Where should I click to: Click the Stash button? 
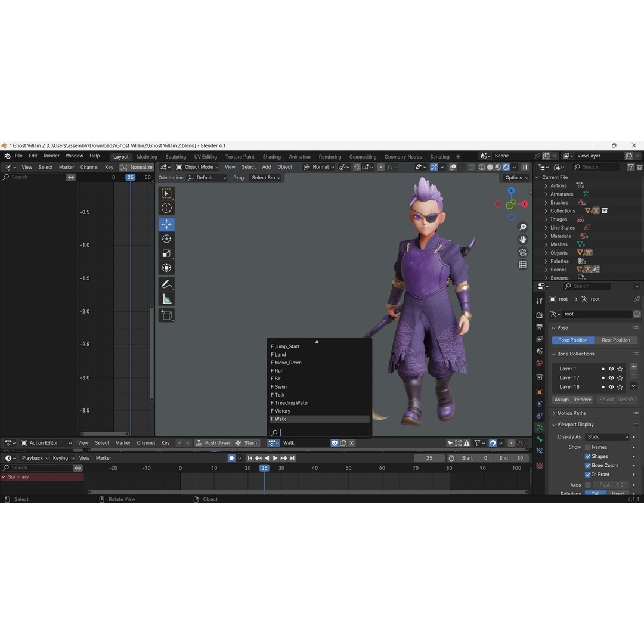(x=246, y=442)
